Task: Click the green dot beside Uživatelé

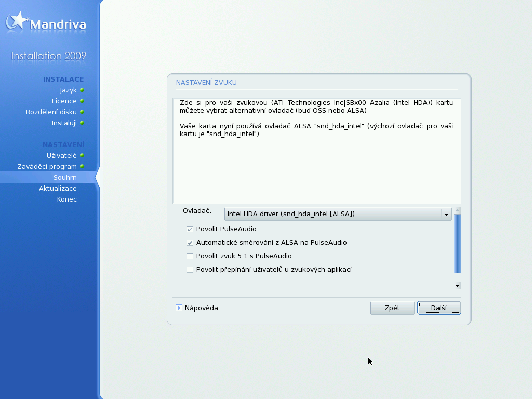Action: (x=82, y=155)
